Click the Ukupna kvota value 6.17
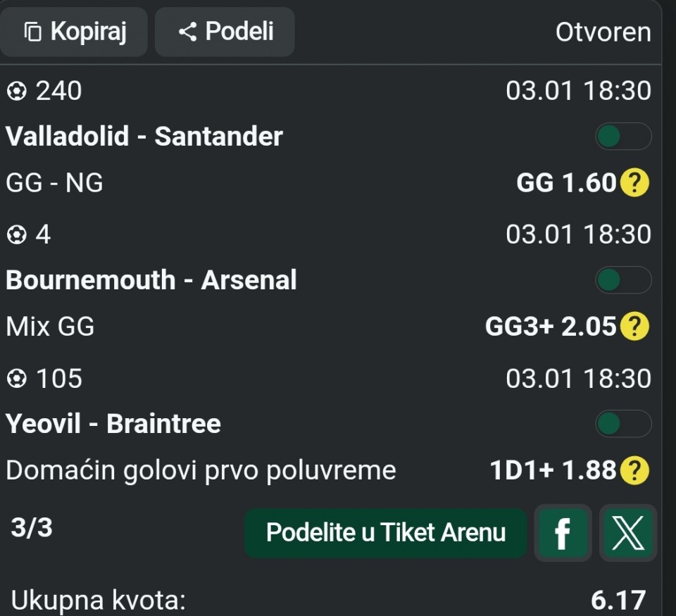Viewport: 676px width, 616px height. point(618,601)
